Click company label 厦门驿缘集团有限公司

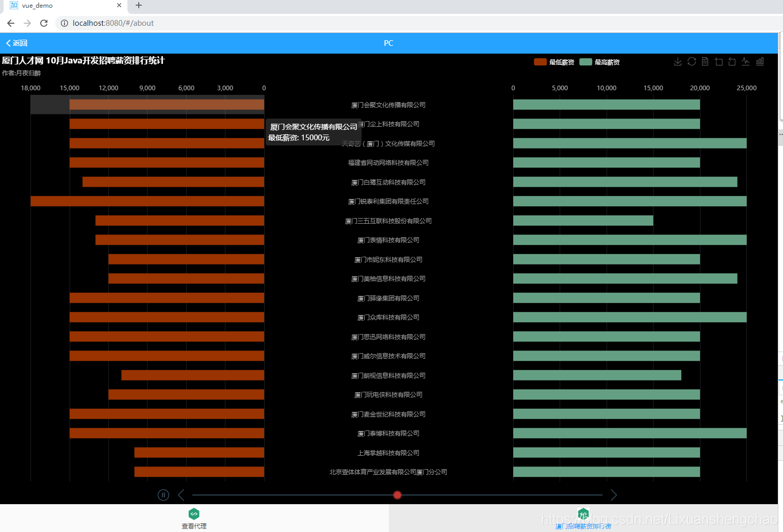click(x=388, y=298)
